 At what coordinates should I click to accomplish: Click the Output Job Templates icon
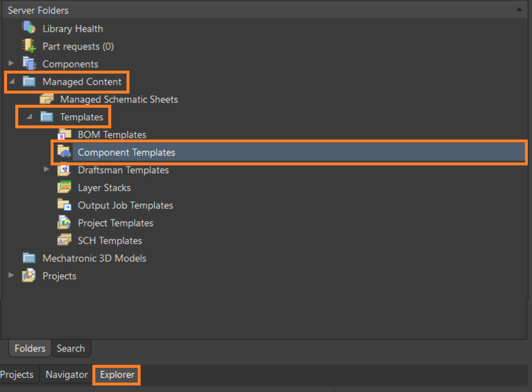pos(64,205)
